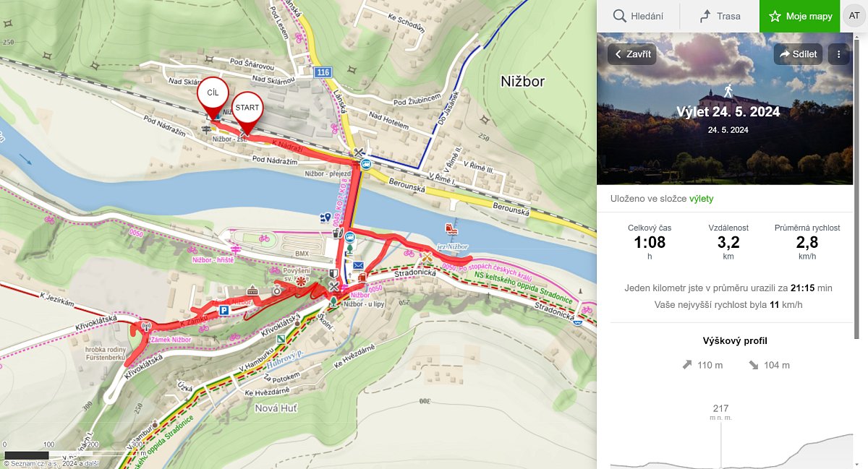Click the red gas station icon
Screen dimensions: 868x469
(x=362, y=276)
